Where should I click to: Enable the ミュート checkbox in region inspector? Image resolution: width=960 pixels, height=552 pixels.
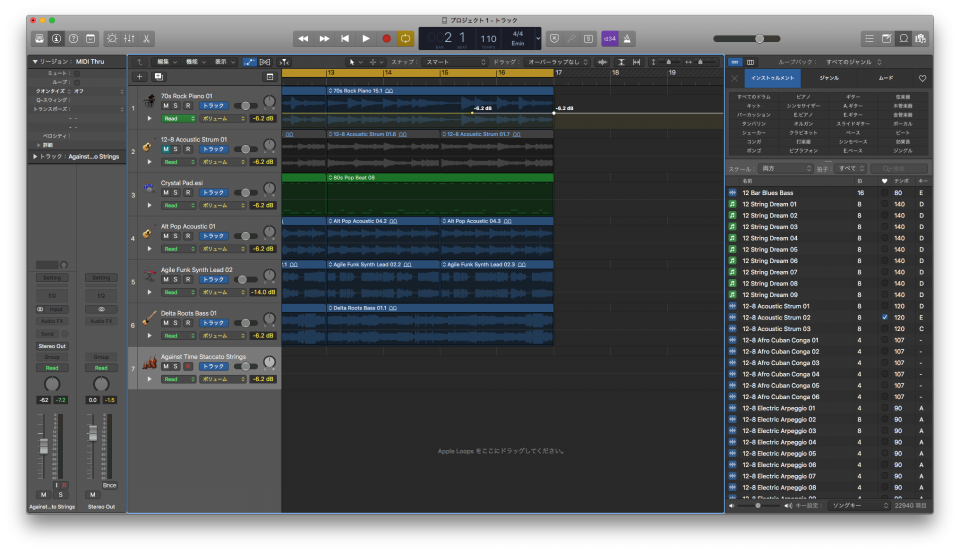point(77,73)
